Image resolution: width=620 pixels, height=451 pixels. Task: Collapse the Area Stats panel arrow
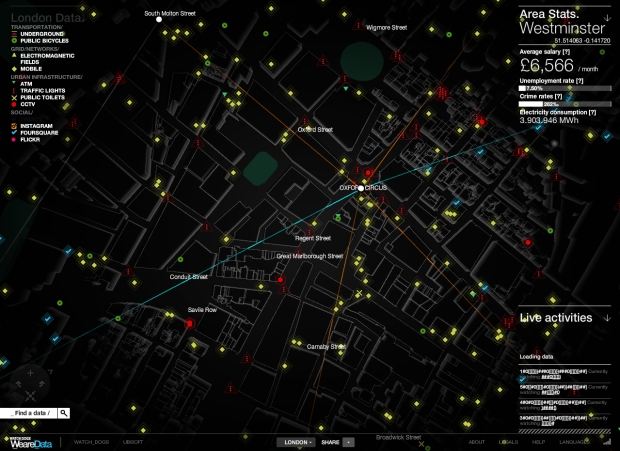tap(607, 18)
